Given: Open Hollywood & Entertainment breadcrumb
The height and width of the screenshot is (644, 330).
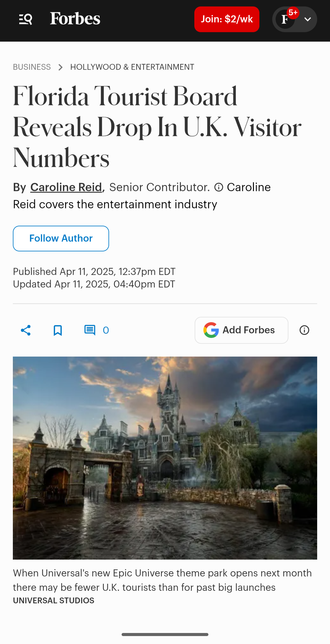Looking at the screenshot, I should (x=132, y=67).
